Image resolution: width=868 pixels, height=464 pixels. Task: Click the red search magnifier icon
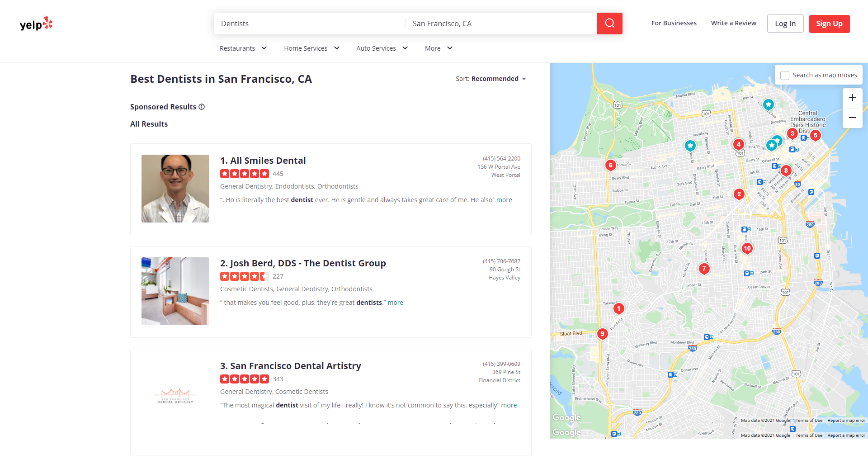[x=609, y=23]
